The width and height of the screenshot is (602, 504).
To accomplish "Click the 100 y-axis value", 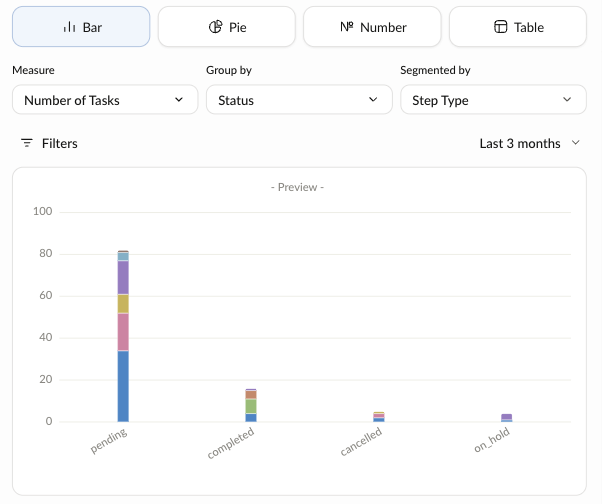I will [x=42, y=211].
